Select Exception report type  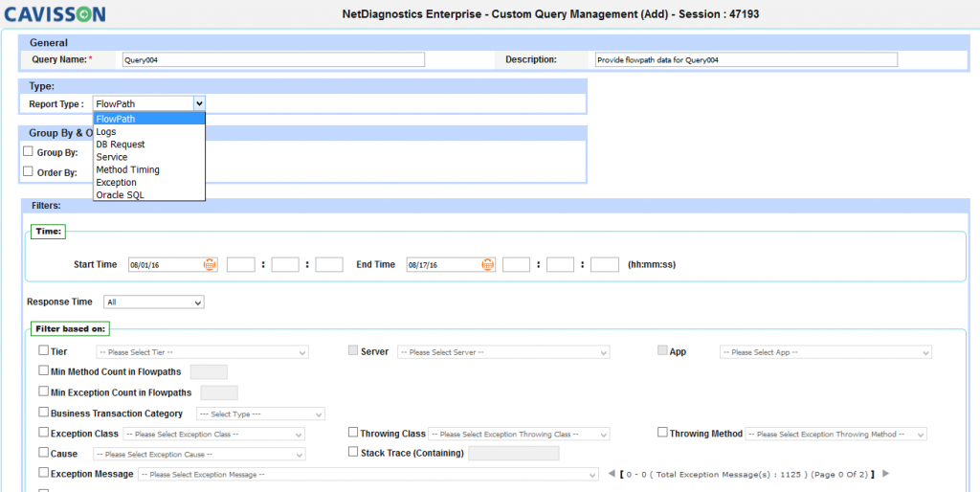(x=149, y=183)
